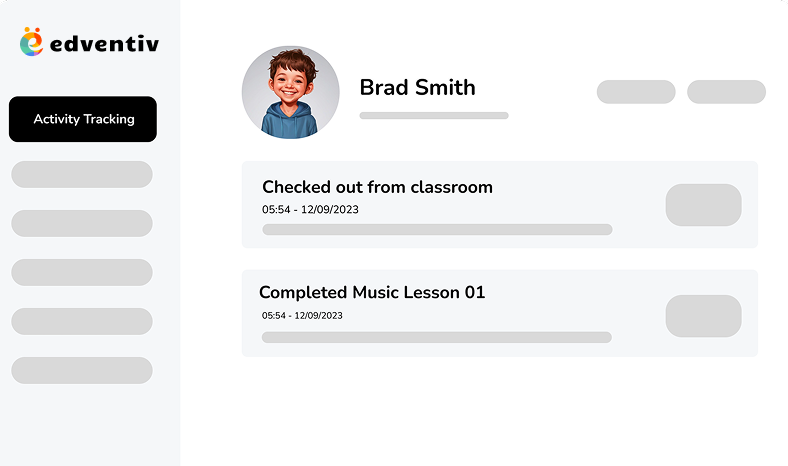Click the fourth placeholder sidebar item
The width and height of the screenshot is (788, 466).
(82, 321)
